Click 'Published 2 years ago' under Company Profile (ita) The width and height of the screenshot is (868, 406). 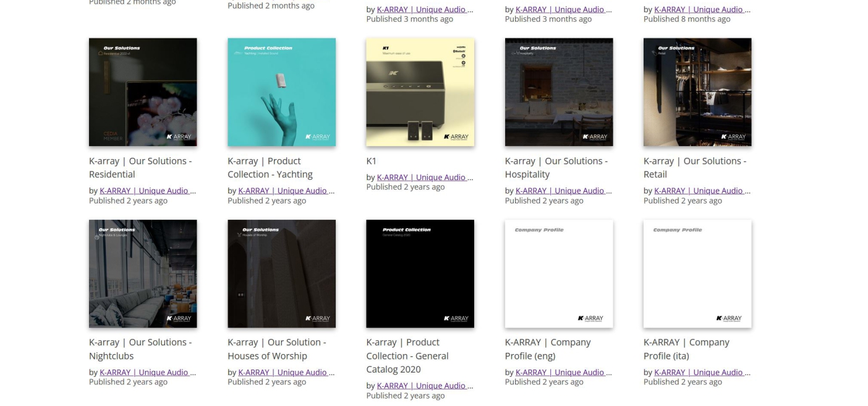(683, 382)
